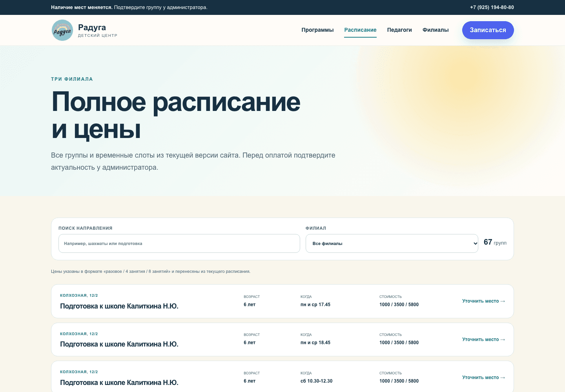Click the Полное расписание и цены heading
565x392 pixels.
(x=176, y=115)
